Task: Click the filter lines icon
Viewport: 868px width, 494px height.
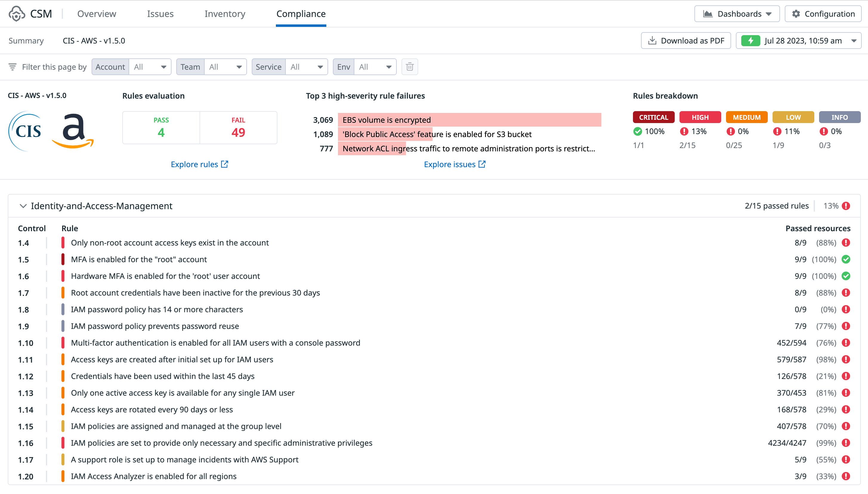Action: [x=13, y=67]
